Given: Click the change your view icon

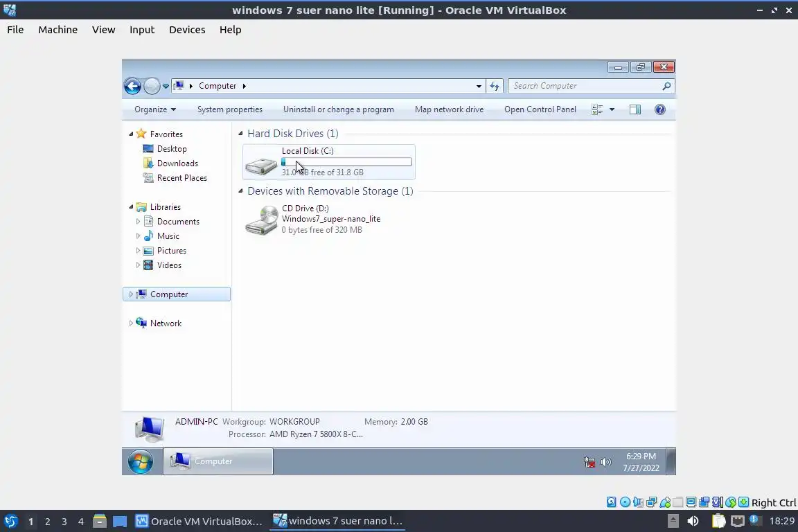Looking at the screenshot, I should pyautogui.click(x=597, y=109).
